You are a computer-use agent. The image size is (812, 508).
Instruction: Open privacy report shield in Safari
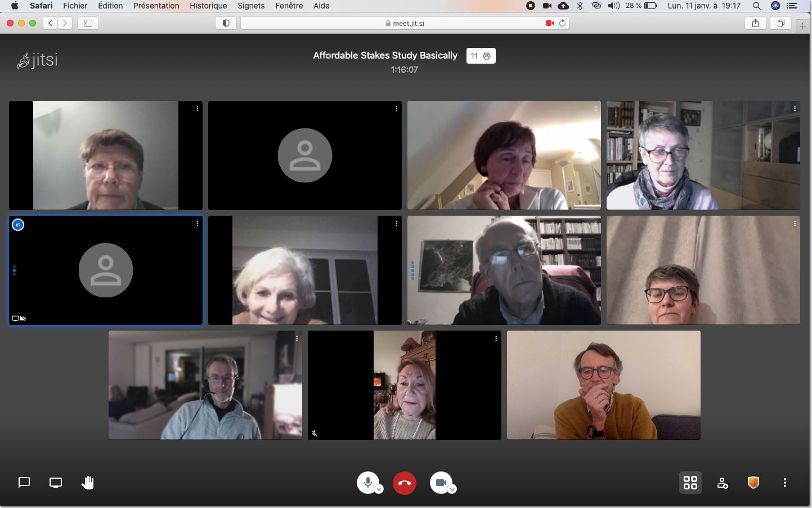click(x=226, y=23)
